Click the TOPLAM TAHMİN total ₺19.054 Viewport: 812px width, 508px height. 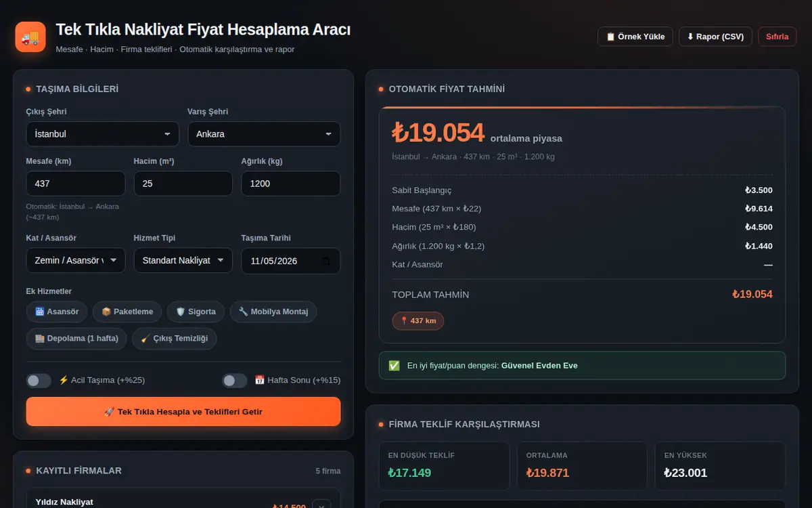point(752,294)
